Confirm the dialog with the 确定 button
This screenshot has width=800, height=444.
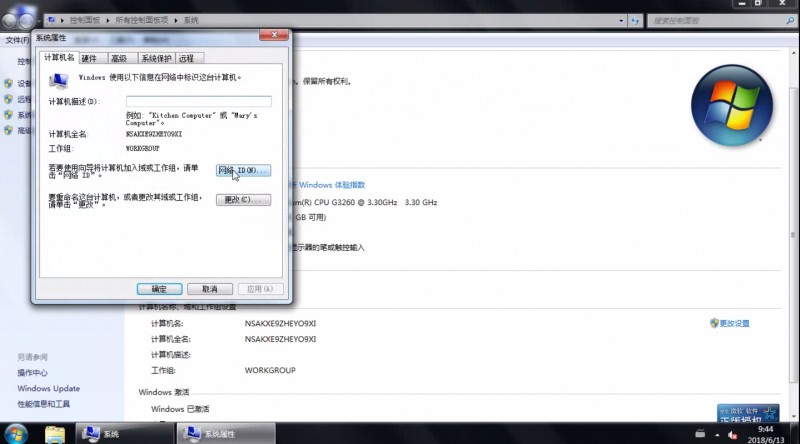(159, 289)
